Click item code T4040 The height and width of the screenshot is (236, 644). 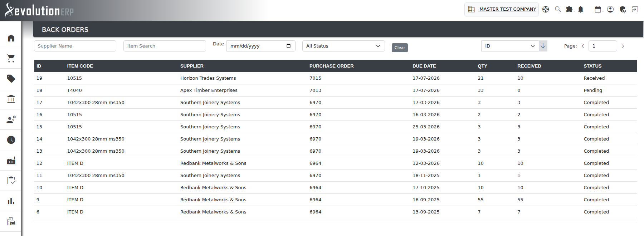(74, 90)
